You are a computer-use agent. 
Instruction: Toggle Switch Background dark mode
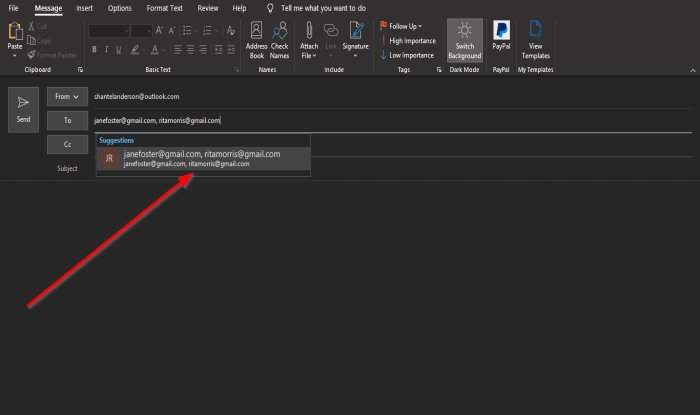[x=465, y=40]
